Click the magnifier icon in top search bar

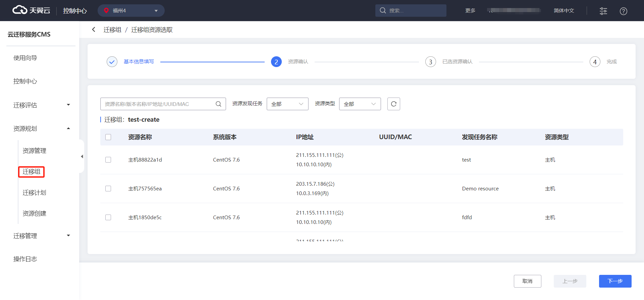coord(383,10)
